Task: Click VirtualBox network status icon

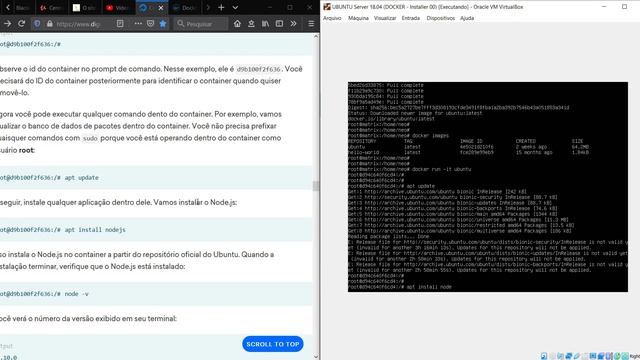Action: pyautogui.click(x=569, y=356)
